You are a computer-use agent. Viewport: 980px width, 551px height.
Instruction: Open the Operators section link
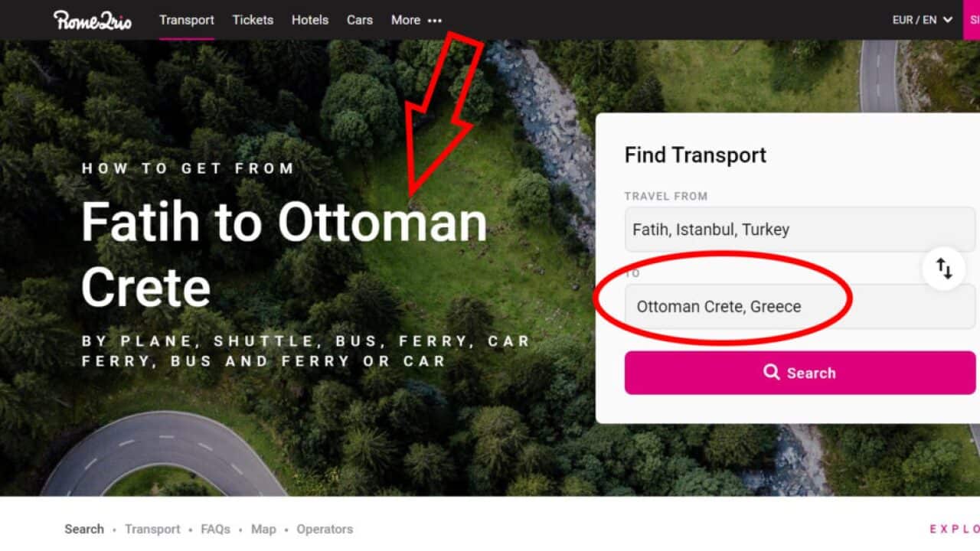point(325,529)
